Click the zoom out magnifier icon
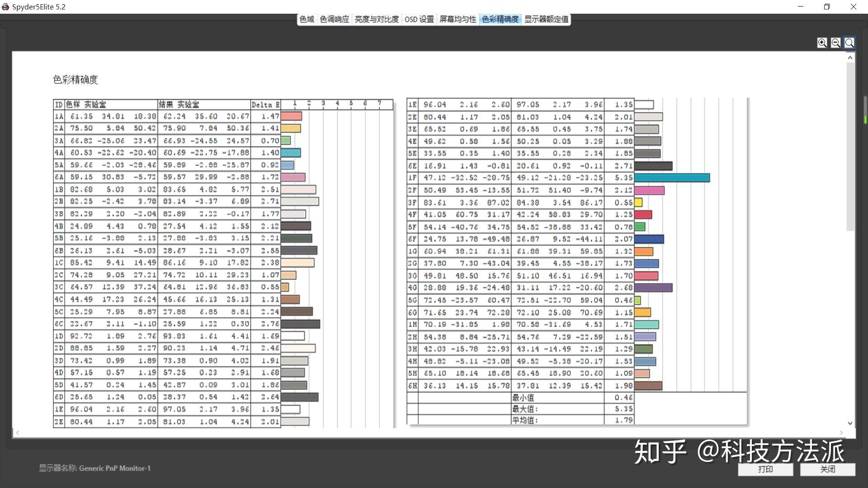Image resolution: width=868 pixels, height=488 pixels. pos(835,42)
